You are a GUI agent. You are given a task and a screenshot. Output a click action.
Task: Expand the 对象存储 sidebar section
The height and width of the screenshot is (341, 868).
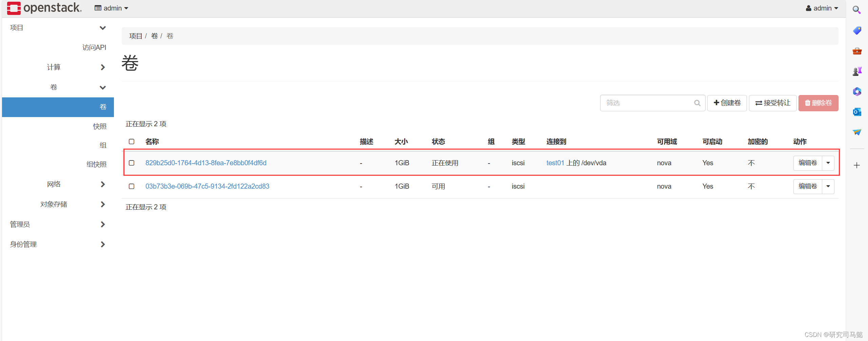58,204
